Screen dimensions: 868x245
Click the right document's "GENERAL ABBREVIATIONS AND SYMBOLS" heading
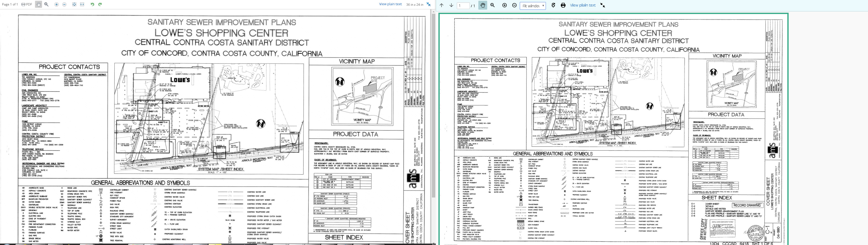(553, 154)
